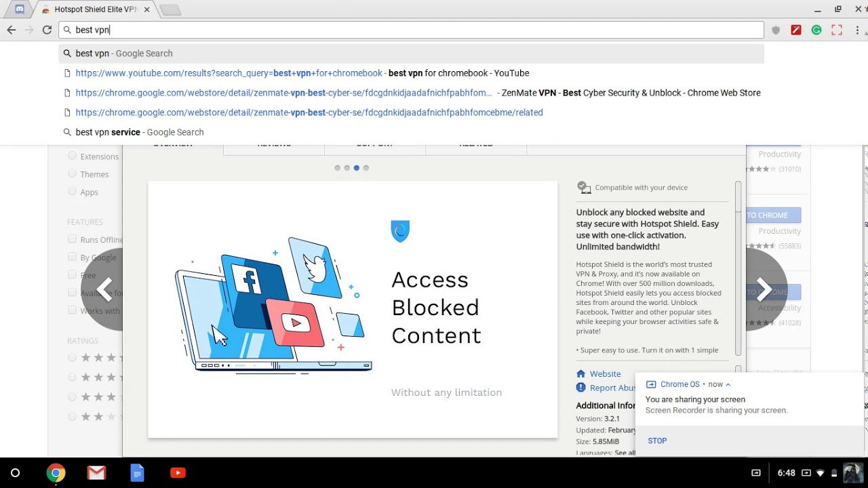This screenshot has height=488, width=868.
Task: Check the Runs Offline checkbox
Action: (x=72, y=239)
